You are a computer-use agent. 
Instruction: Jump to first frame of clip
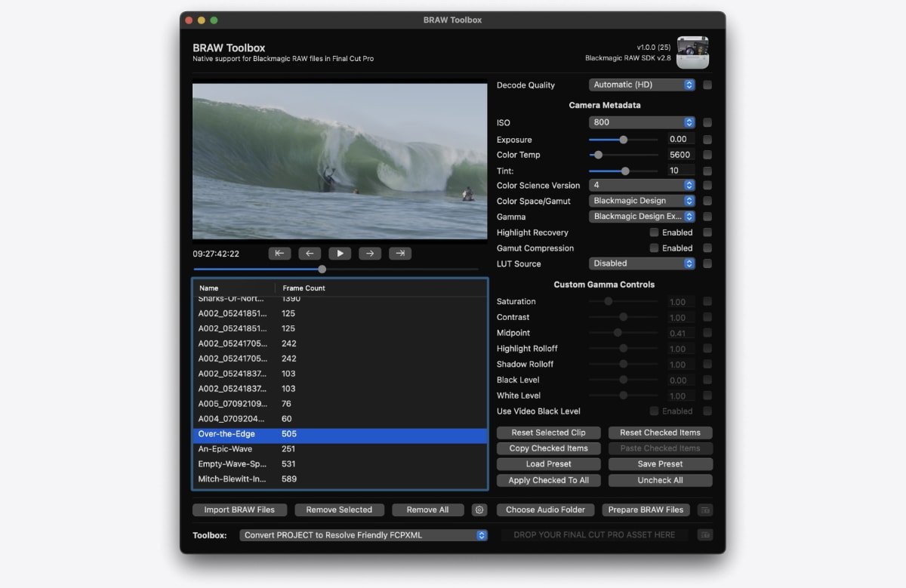[x=279, y=254]
